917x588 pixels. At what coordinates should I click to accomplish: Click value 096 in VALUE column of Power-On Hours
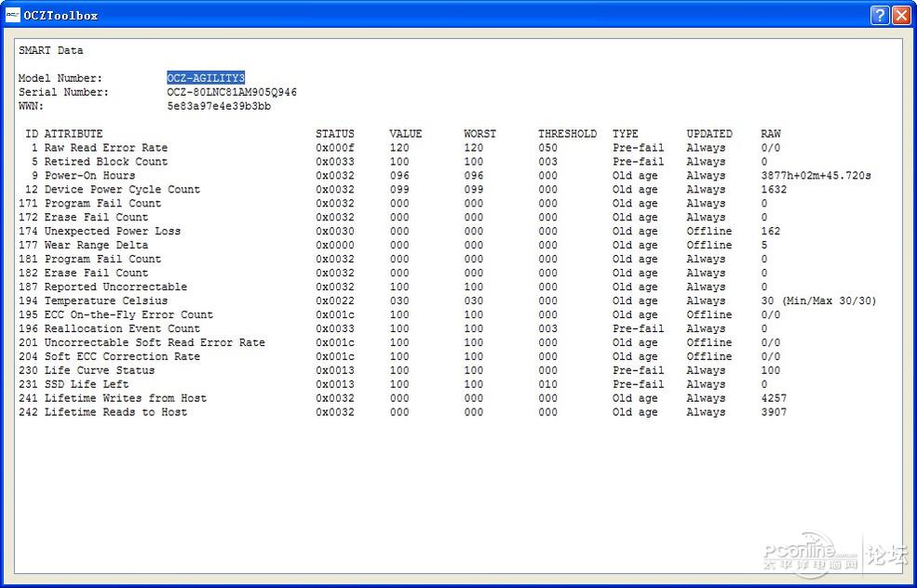click(x=399, y=176)
